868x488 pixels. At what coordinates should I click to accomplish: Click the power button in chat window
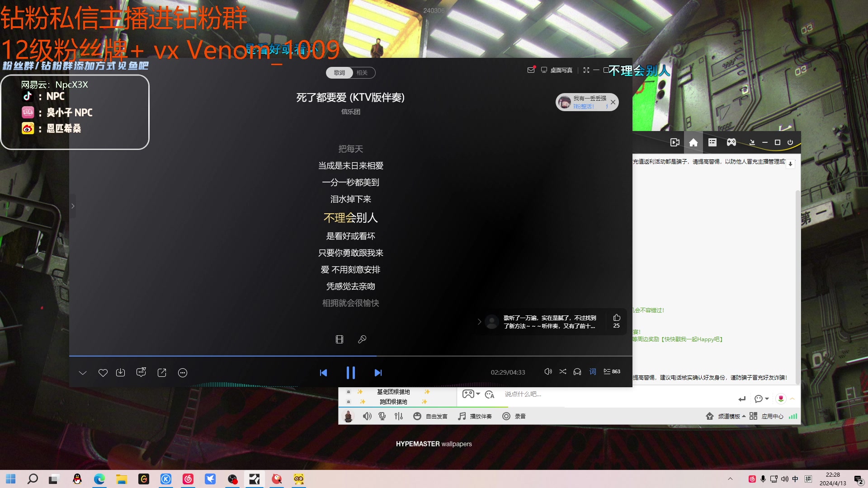pyautogui.click(x=790, y=142)
